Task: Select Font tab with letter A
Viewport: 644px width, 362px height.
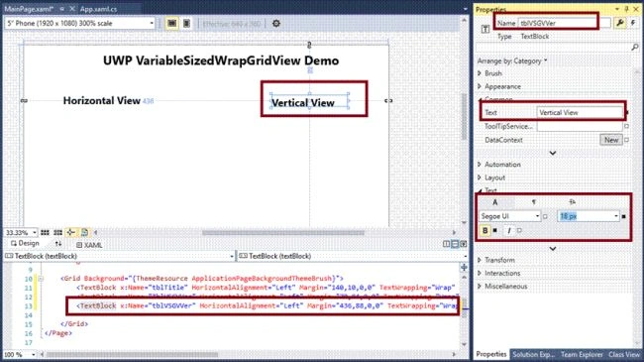Action: coord(495,202)
